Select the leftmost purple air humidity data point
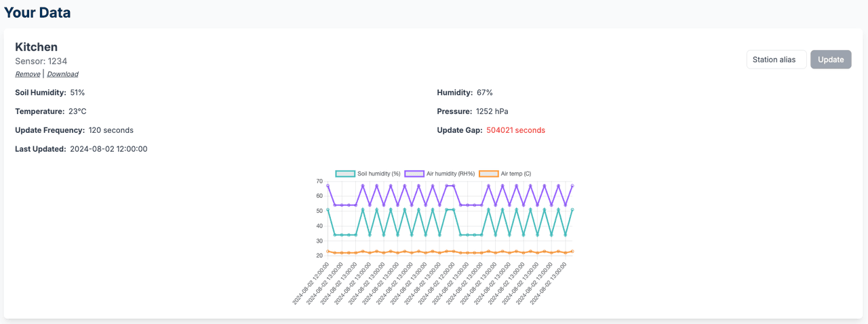 328,185
